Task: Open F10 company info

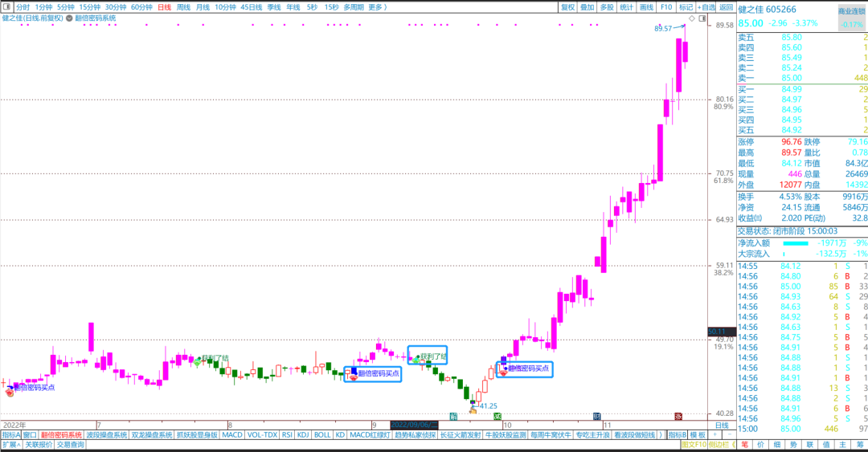Action: tap(666, 7)
